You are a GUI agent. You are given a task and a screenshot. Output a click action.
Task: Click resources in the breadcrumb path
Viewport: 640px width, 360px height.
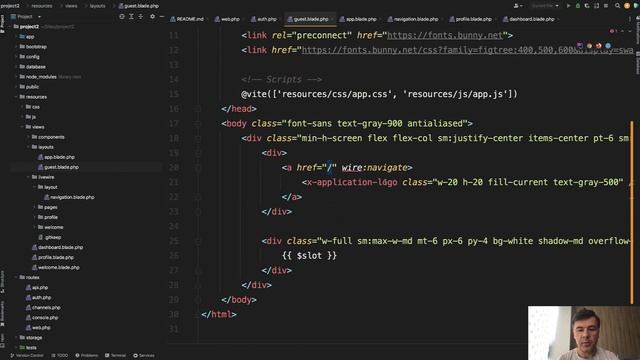(x=42, y=6)
